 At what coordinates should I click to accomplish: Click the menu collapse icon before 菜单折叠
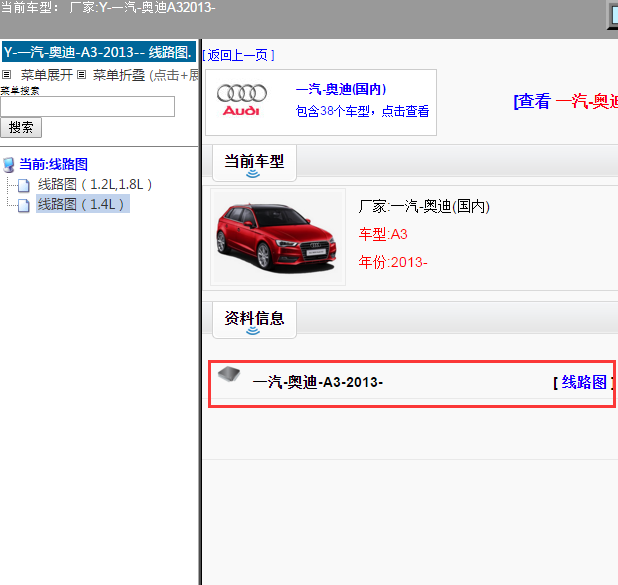coord(81,74)
